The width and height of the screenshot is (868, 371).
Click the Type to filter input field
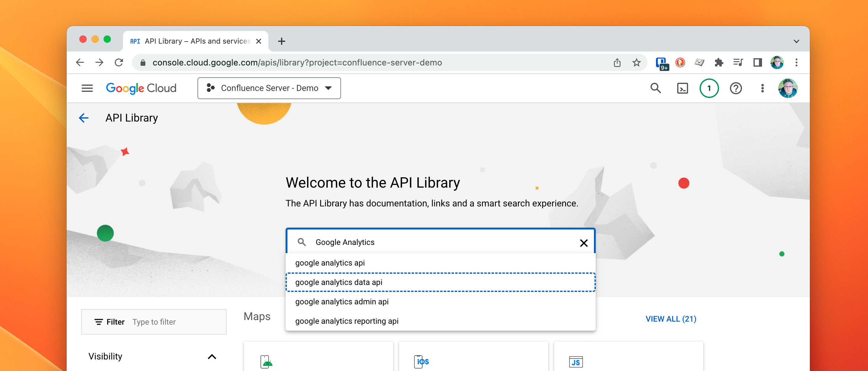(175, 322)
